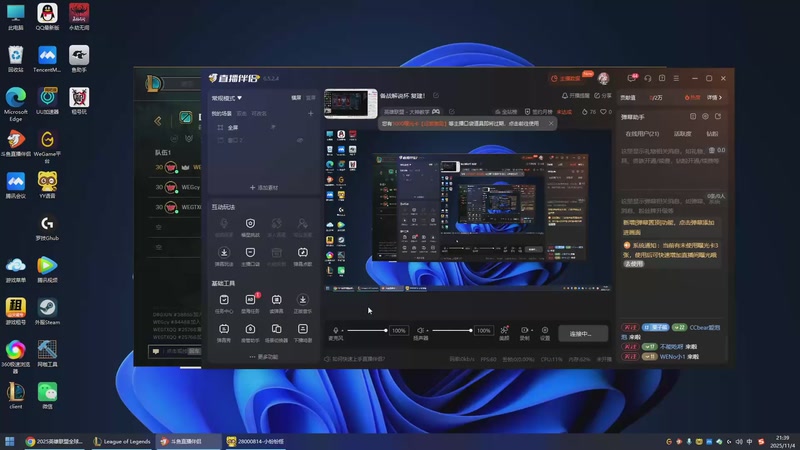The width and height of the screenshot is (800, 450).
Task: Open the hamburger menu icon in title bar
Action: [676, 79]
